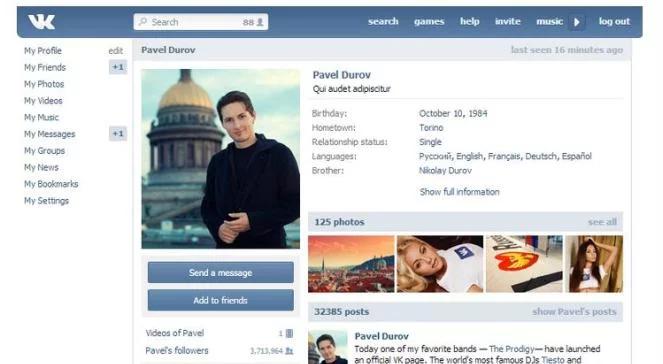Click the +1 badge beside My Messages
The width and height of the screenshot is (663, 364).
(x=118, y=134)
